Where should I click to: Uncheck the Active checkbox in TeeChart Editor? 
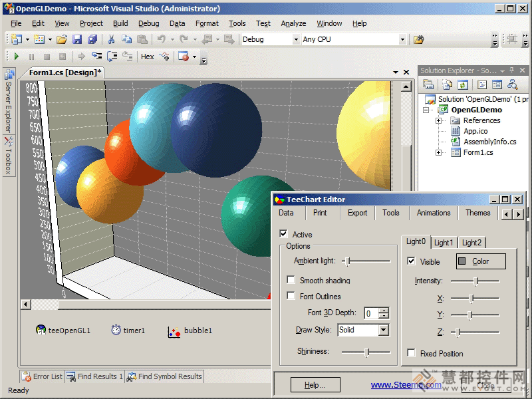[284, 234]
